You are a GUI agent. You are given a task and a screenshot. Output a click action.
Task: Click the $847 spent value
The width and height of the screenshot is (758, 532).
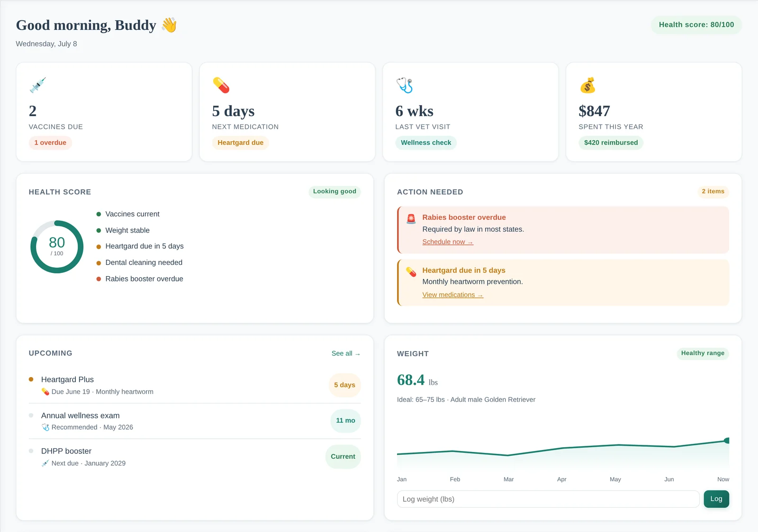(594, 111)
